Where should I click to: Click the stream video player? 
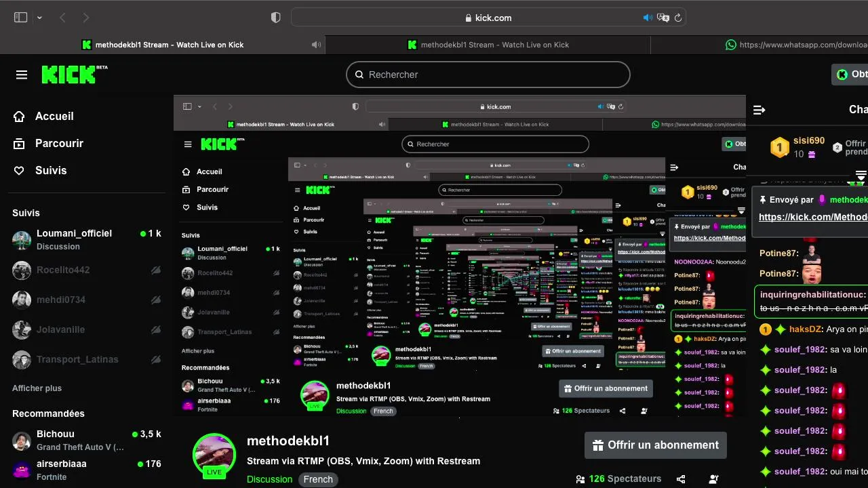pyautogui.click(x=460, y=255)
